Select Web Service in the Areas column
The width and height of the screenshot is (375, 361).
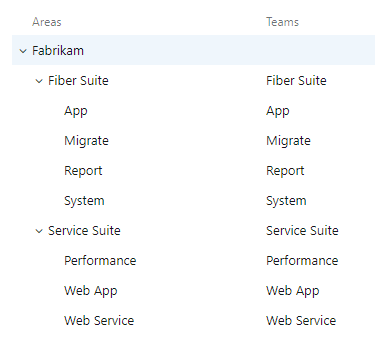point(99,321)
